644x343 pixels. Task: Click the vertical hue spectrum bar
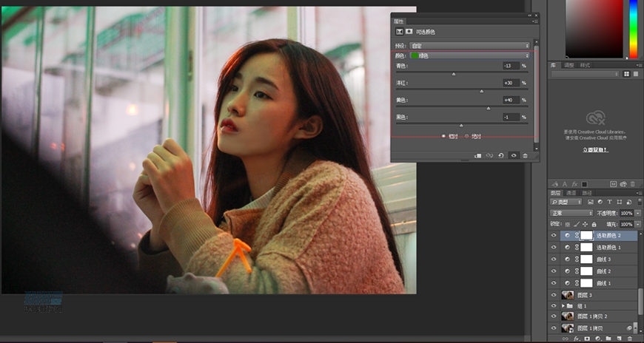(x=634, y=30)
